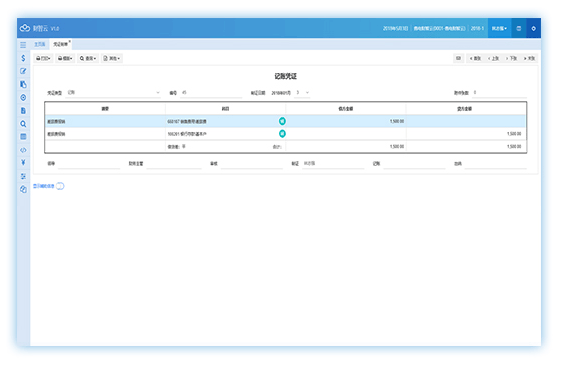The height and width of the screenshot is (370, 568).
Task: Click the login date text in the header
Action: pyautogui.click(x=395, y=28)
